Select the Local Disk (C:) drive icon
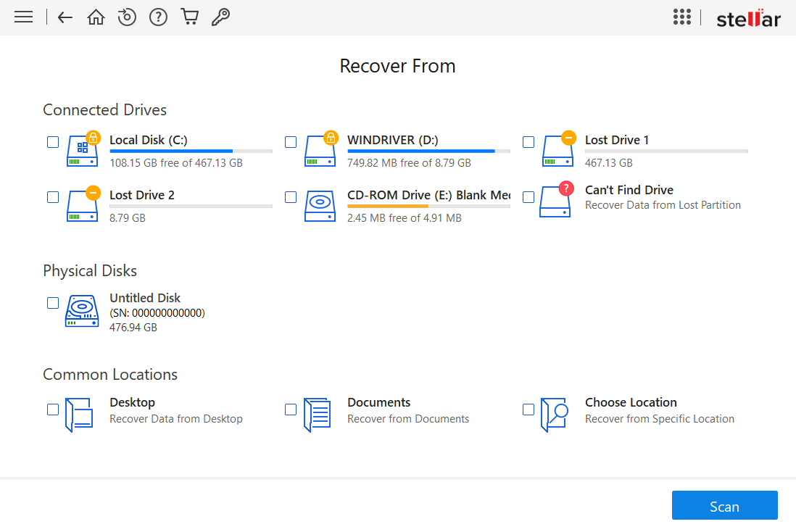The width and height of the screenshot is (796, 532). pos(83,149)
